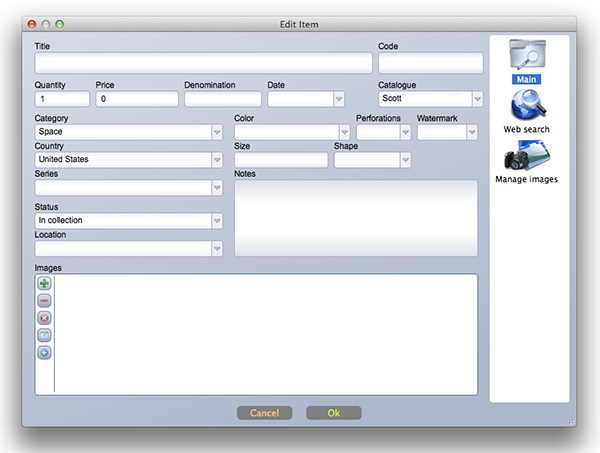Image resolution: width=600 pixels, height=453 pixels.
Task: Click into the Code field
Action: pyautogui.click(x=430, y=63)
